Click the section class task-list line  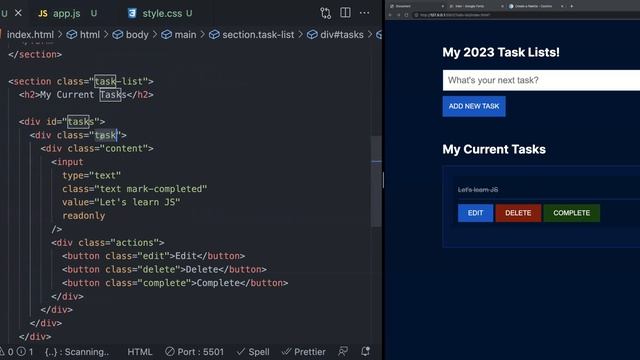click(81, 81)
